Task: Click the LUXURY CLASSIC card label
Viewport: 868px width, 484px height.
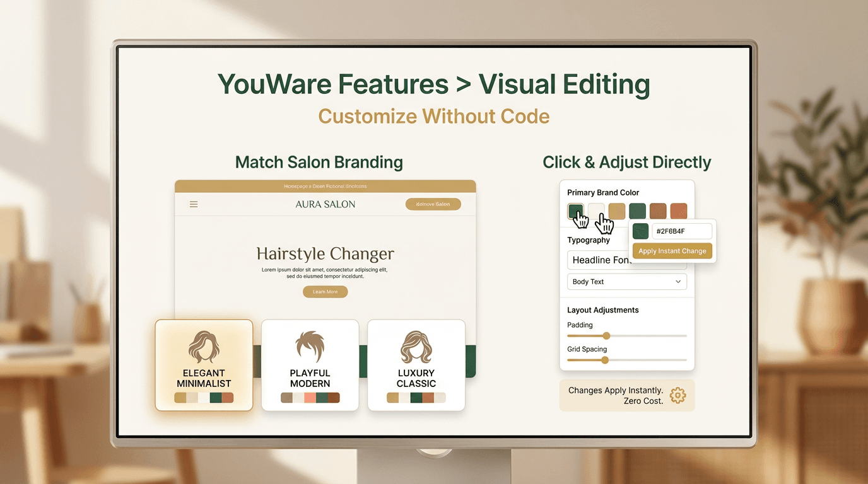Action: (416, 378)
